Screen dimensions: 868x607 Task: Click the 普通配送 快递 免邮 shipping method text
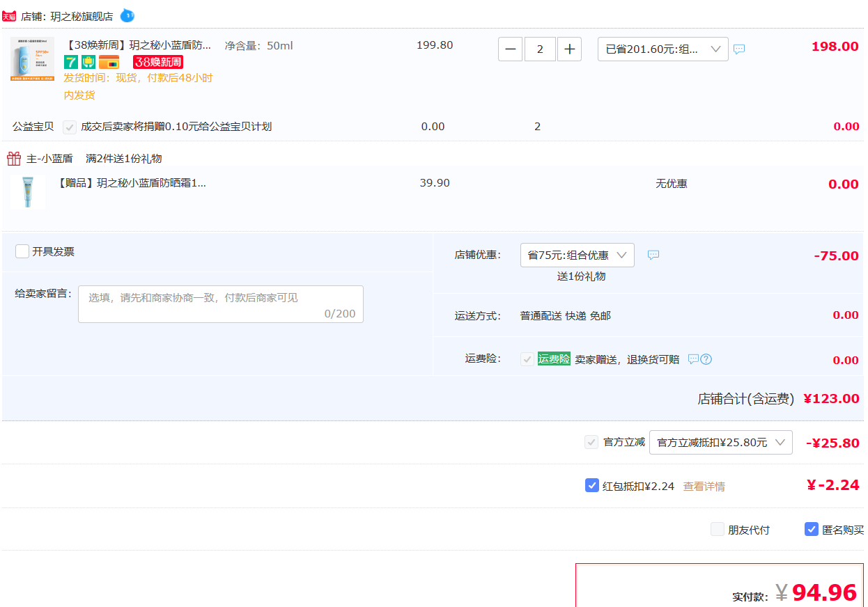(566, 316)
